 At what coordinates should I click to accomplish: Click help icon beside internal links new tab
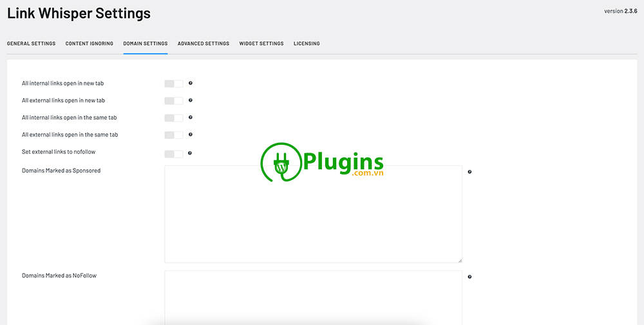191,83
